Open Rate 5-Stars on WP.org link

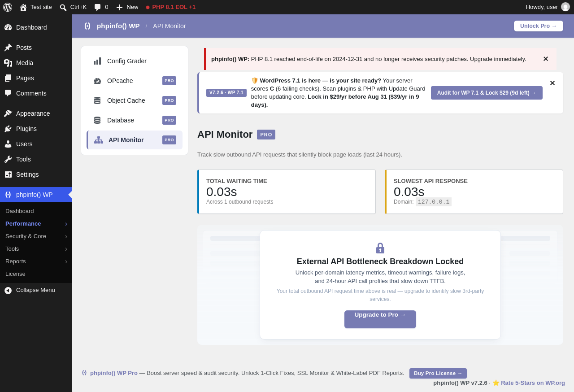(x=533, y=383)
